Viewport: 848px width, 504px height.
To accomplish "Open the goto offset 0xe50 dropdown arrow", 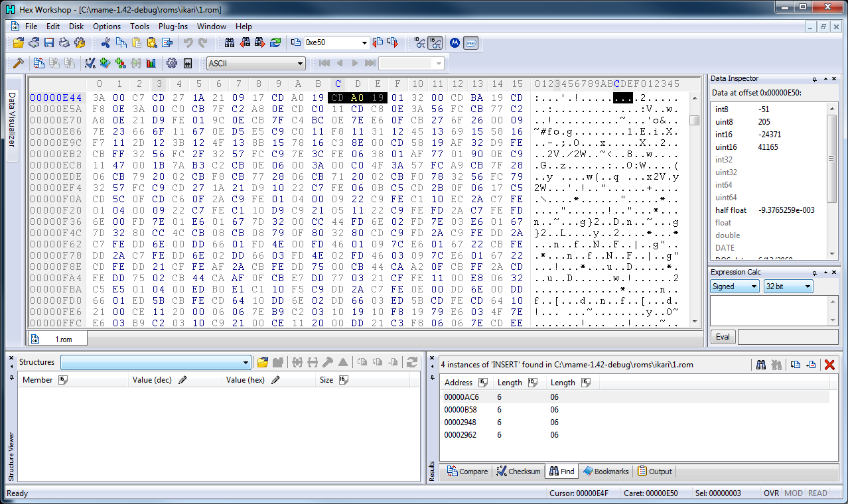I will (x=364, y=42).
